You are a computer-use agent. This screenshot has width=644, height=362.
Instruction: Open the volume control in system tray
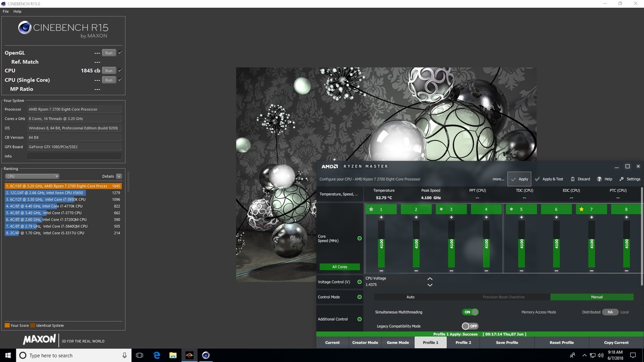tap(601, 355)
